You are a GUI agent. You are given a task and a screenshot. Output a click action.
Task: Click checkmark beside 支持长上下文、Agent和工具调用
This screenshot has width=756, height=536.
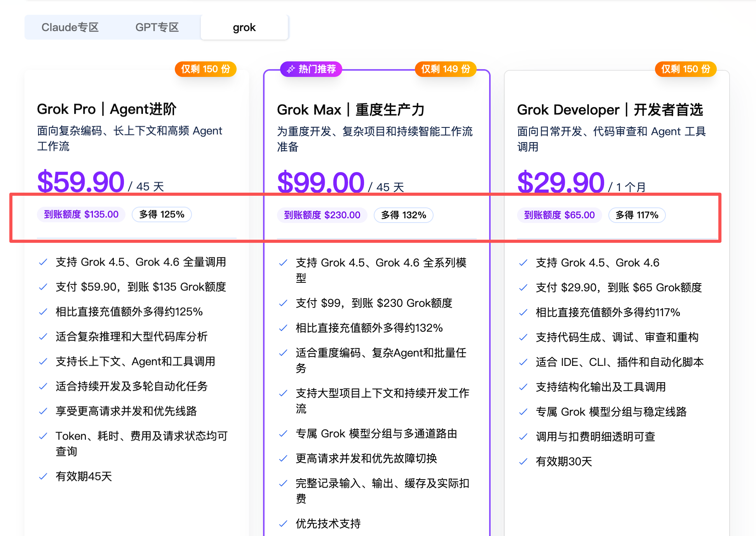pyautogui.click(x=43, y=362)
